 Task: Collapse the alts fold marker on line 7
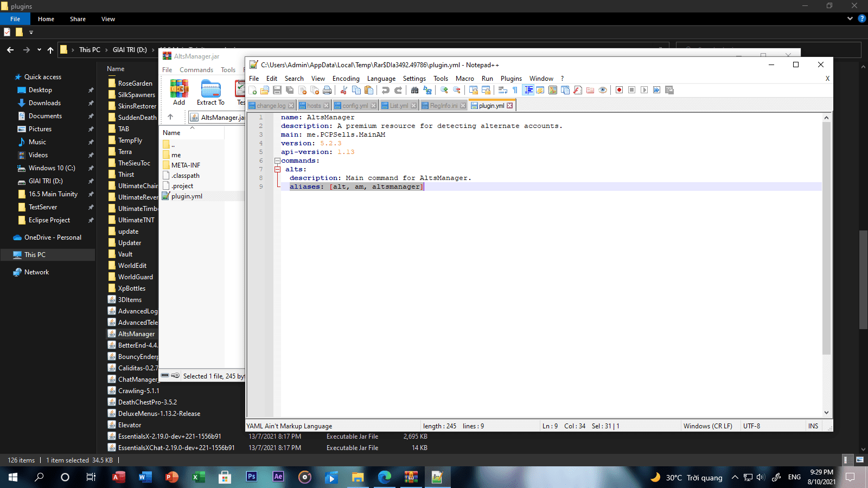coord(277,170)
